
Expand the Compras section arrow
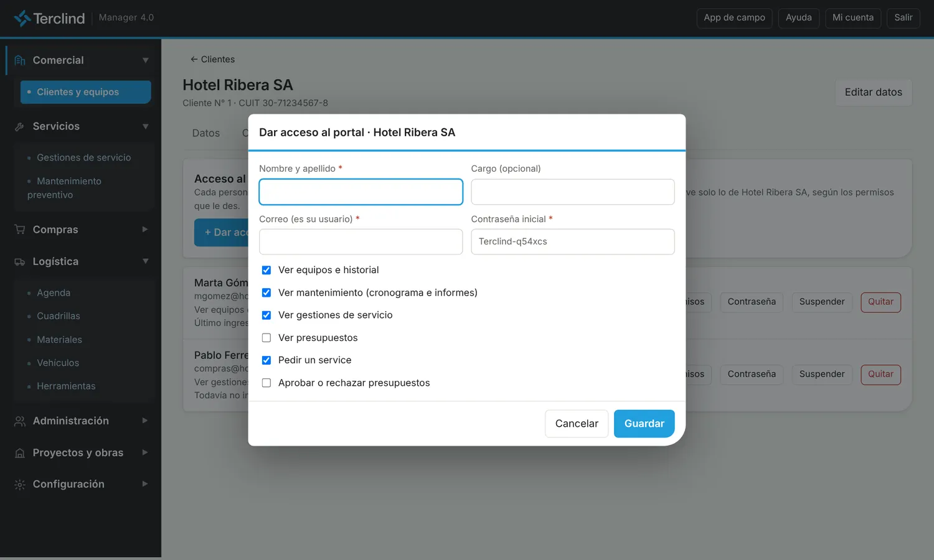coord(145,230)
